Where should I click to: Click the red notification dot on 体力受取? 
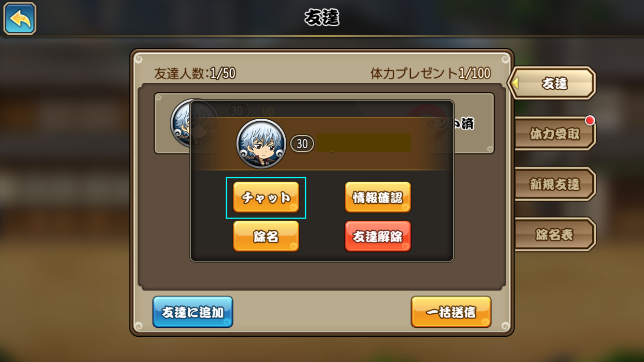point(589,120)
